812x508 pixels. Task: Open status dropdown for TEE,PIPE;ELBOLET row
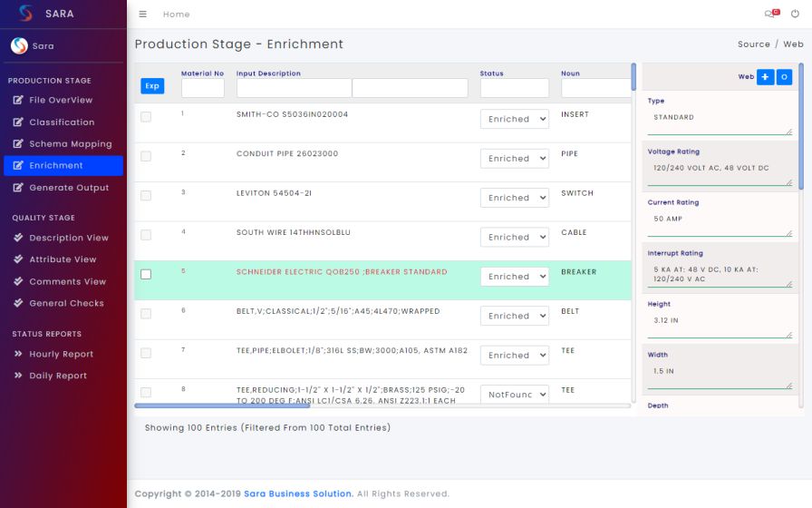click(x=514, y=355)
